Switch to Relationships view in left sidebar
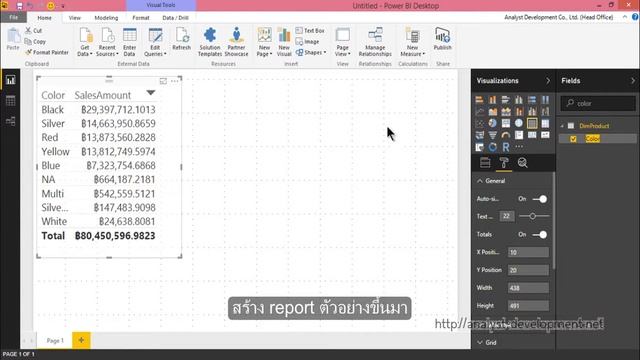 click(10, 121)
